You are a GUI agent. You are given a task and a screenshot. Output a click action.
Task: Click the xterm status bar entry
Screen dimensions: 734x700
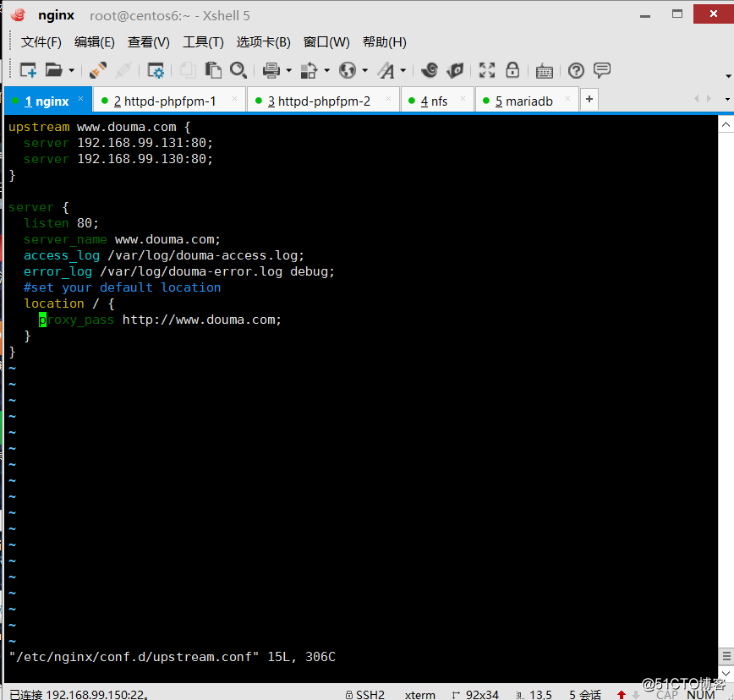pyautogui.click(x=420, y=694)
